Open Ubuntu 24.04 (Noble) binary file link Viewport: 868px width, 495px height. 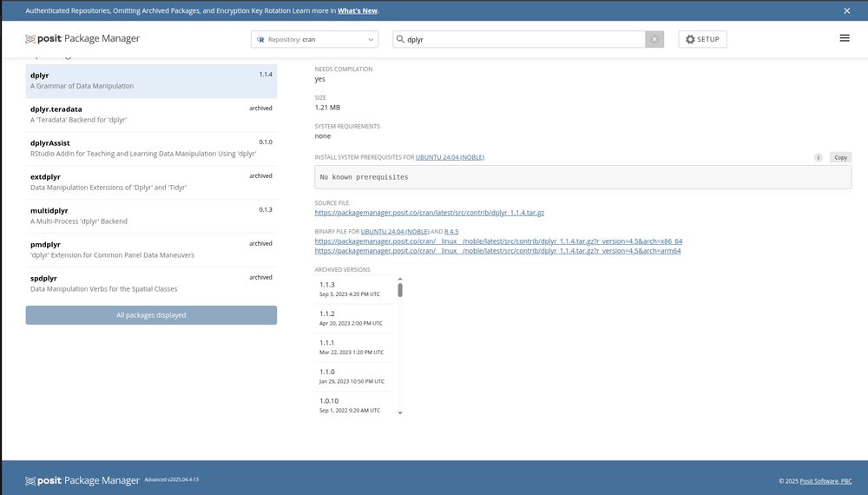(395, 232)
